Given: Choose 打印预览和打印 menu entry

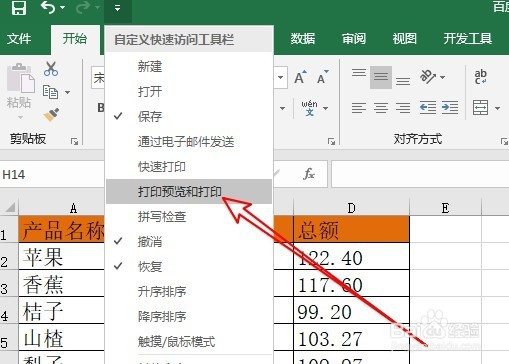Looking at the screenshot, I should (189, 191).
